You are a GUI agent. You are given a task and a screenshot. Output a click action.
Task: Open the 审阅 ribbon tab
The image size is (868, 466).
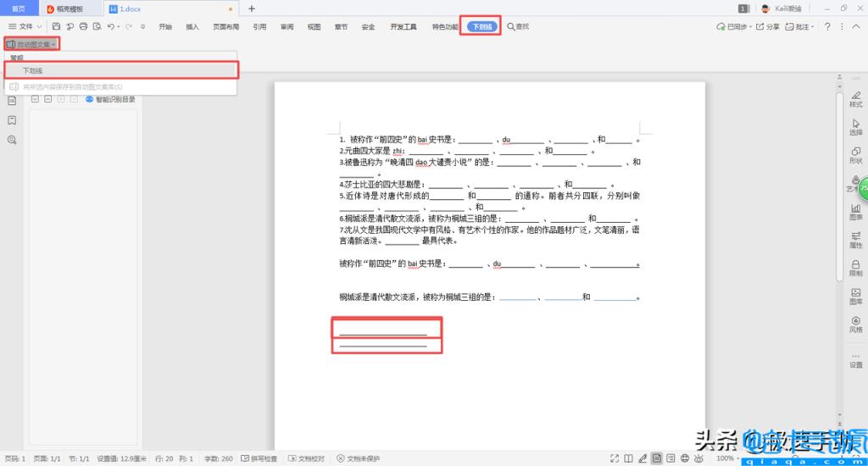(287, 26)
